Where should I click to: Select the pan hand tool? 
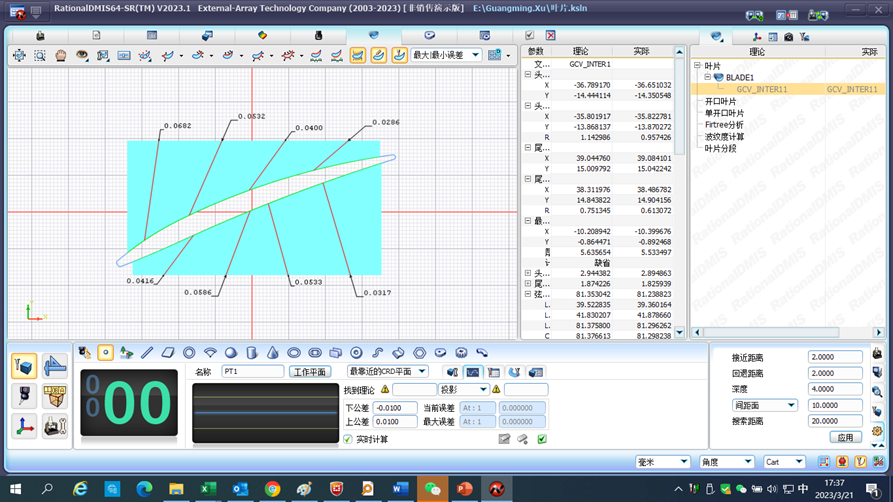point(61,56)
